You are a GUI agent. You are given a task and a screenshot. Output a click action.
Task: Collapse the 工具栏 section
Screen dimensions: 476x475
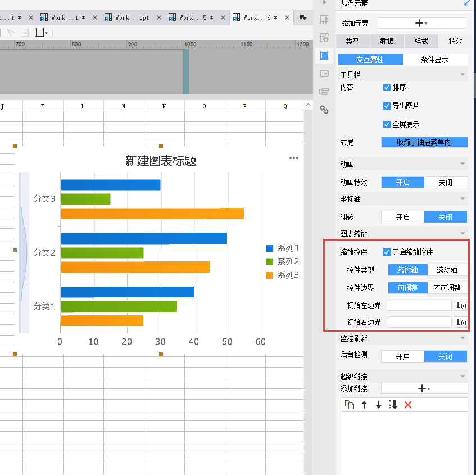[463, 74]
